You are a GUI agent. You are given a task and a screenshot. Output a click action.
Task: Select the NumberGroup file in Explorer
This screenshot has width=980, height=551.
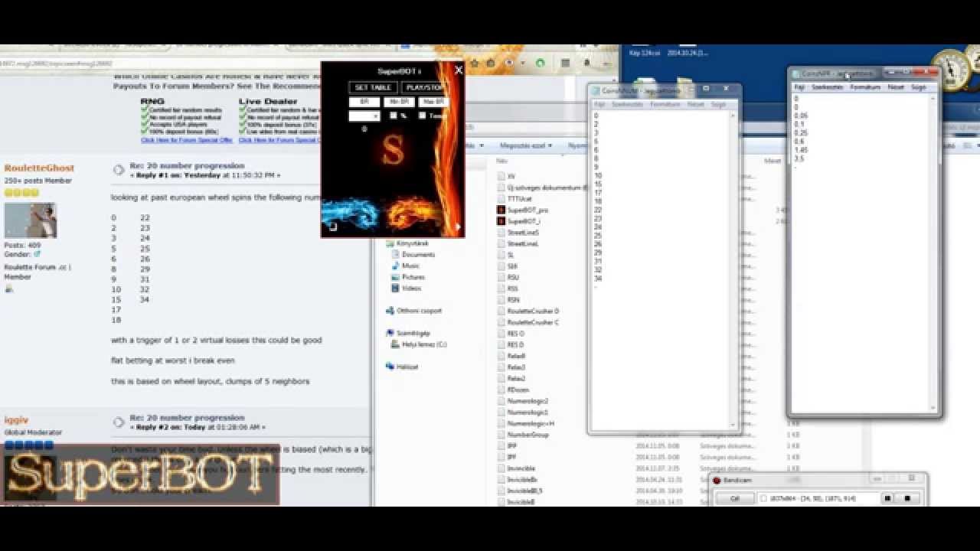[x=528, y=435]
